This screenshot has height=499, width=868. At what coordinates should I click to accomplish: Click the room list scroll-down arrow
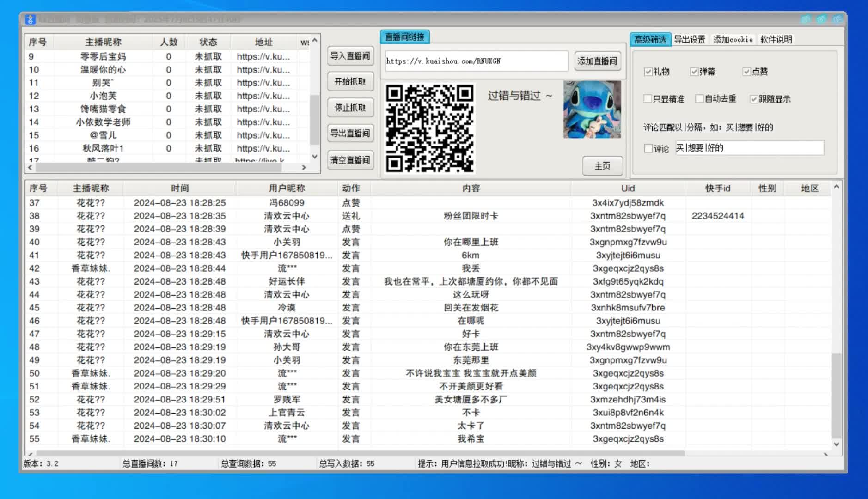(315, 157)
